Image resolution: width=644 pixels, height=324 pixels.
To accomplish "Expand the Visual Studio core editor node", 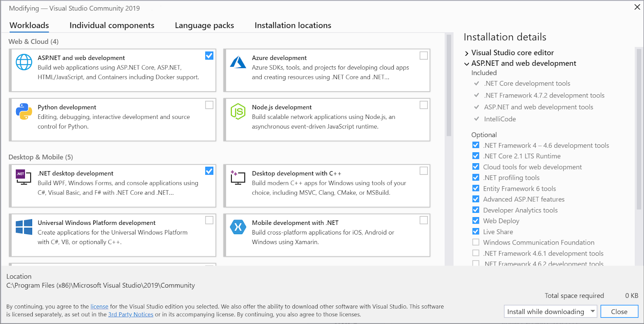I will (x=466, y=53).
